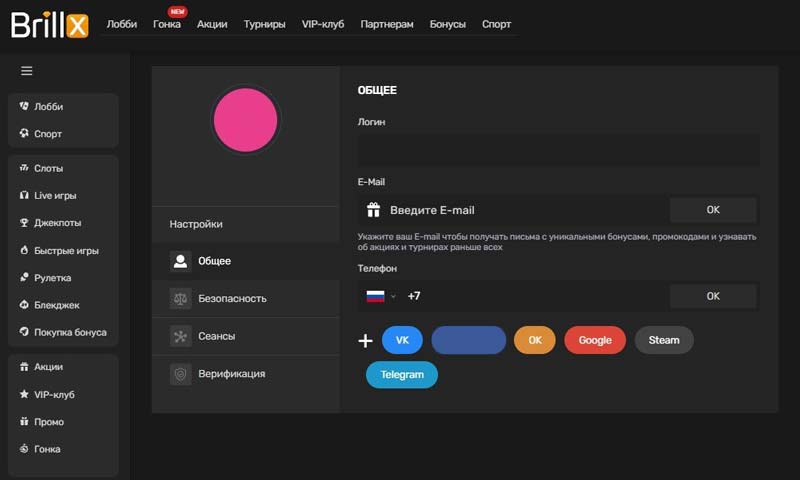This screenshot has height=480, width=800.
Task: Link account with the Telegram button
Action: (x=401, y=374)
